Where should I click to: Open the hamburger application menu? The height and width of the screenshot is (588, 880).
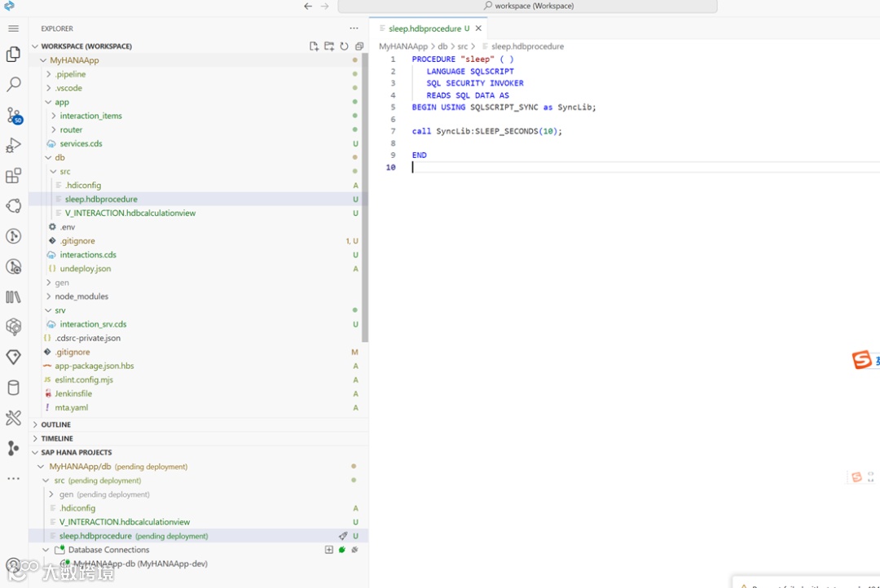click(x=13, y=29)
